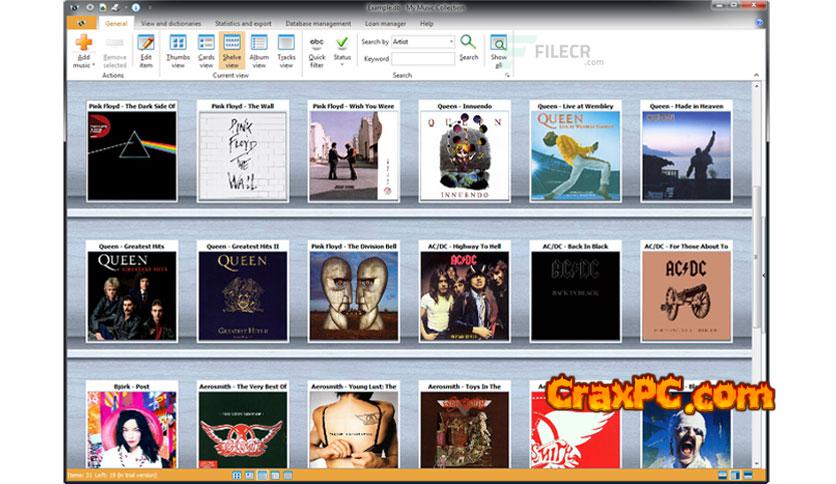Switch to the Database management tab
836x484 pixels.
(x=318, y=22)
